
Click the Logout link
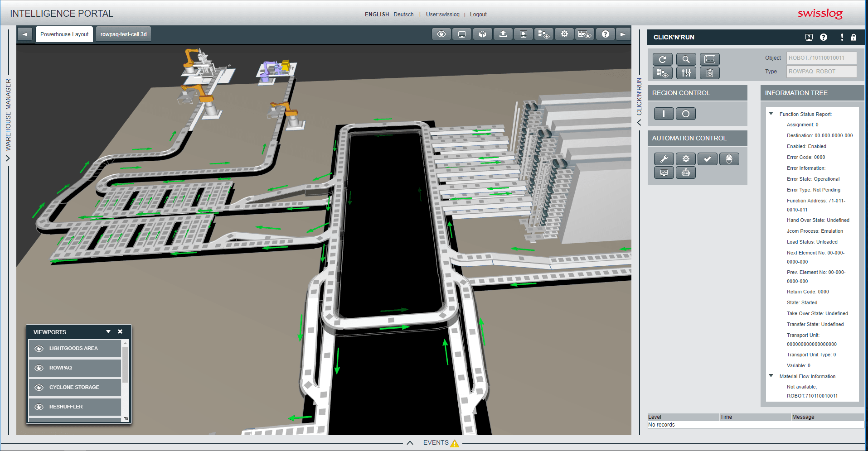click(x=478, y=14)
